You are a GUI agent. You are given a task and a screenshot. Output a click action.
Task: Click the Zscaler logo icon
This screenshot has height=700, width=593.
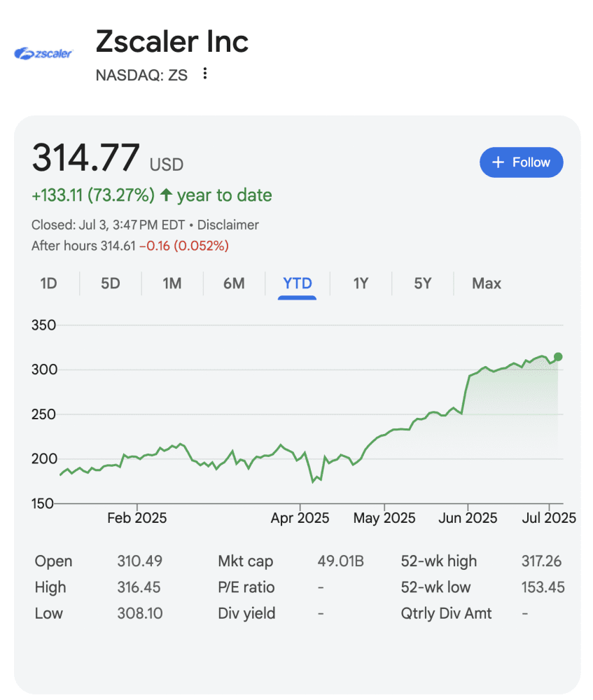(43, 54)
